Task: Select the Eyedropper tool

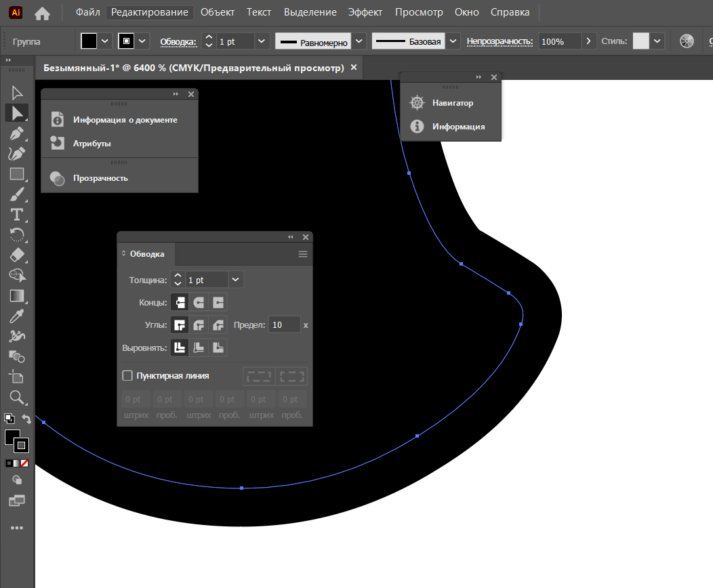Action: point(16,315)
